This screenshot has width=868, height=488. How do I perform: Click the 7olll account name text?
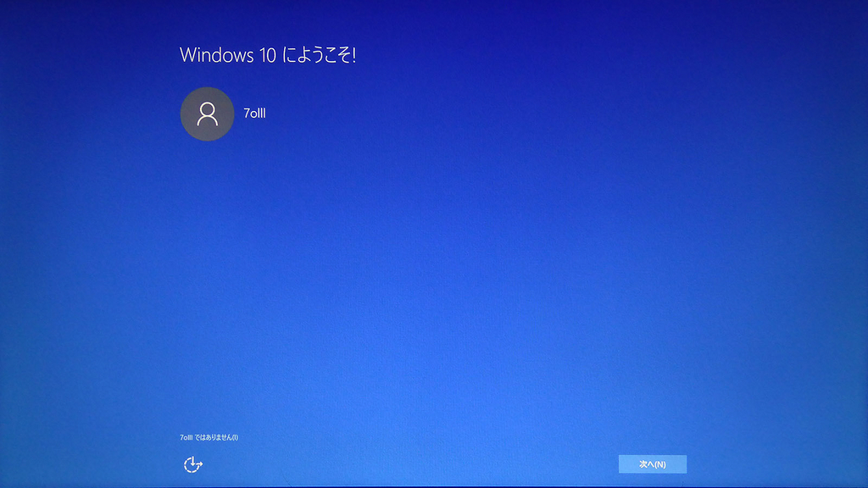pyautogui.click(x=254, y=114)
